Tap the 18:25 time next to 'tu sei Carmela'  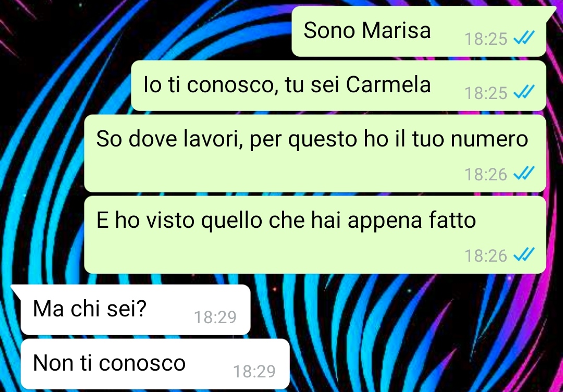pos(485,93)
